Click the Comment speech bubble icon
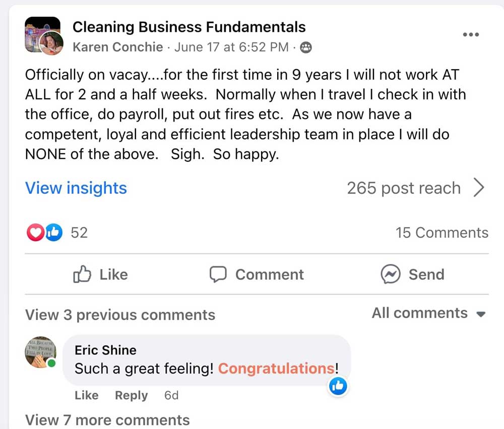The height and width of the screenshot is (429, 504). click(x=218, y=275)
